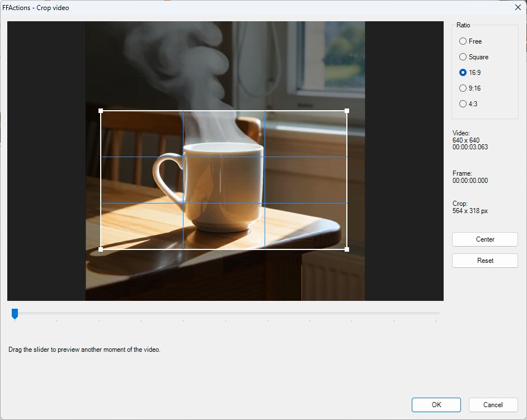Click the video preview slider thumb
This screenshot has width=527, height=420.
coord(15,314)
